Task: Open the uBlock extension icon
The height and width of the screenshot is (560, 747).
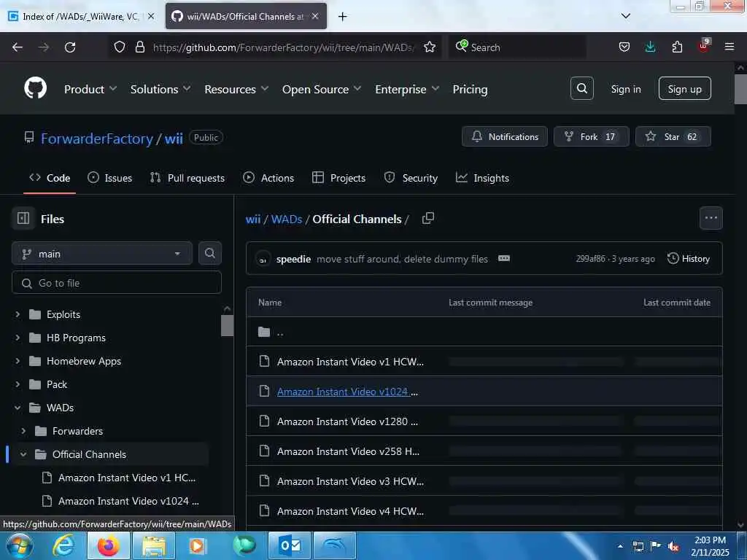Action: [703, 46]
